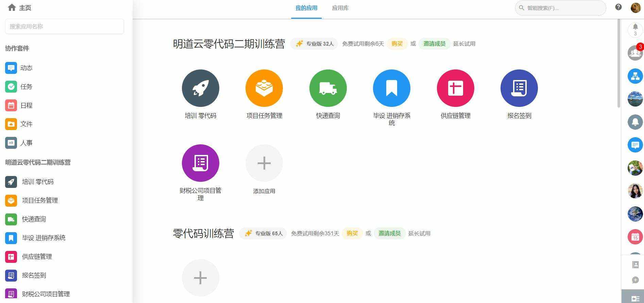
Task: Click 添加应用 plus button in first group
Action: tap(264, 163)
